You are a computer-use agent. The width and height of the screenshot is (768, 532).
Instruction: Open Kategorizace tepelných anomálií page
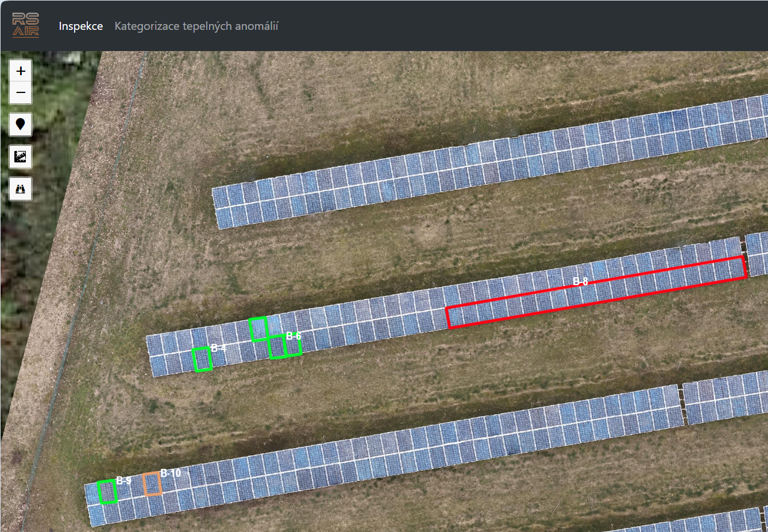(196, 26)
